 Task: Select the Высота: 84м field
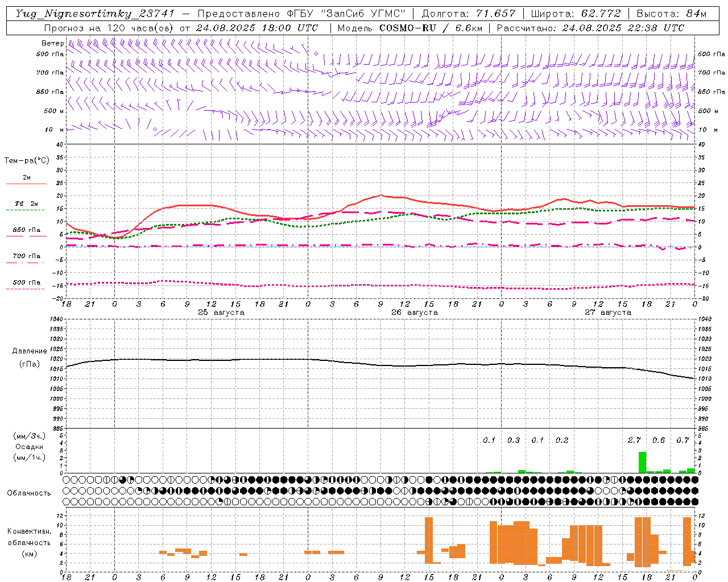(x=671, y=14)
